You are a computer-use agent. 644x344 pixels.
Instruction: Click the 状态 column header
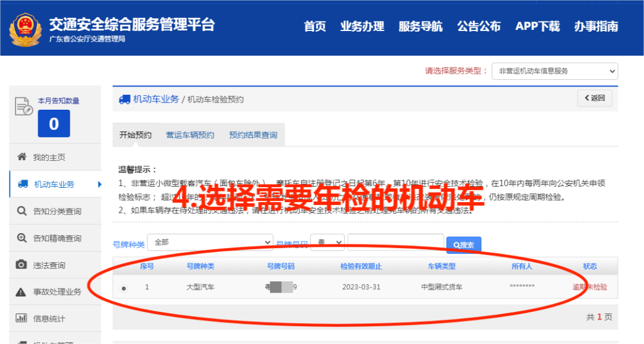tap(590, 266)
